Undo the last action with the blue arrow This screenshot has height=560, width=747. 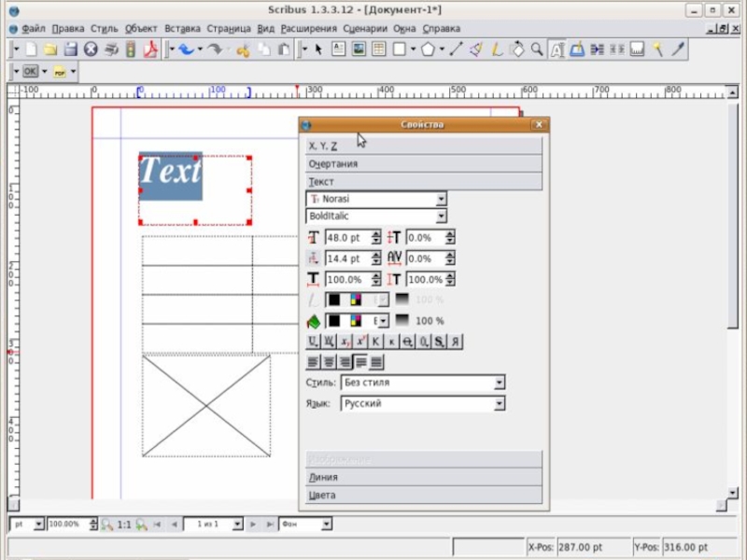pyautogui.click(x=186, y=49)
